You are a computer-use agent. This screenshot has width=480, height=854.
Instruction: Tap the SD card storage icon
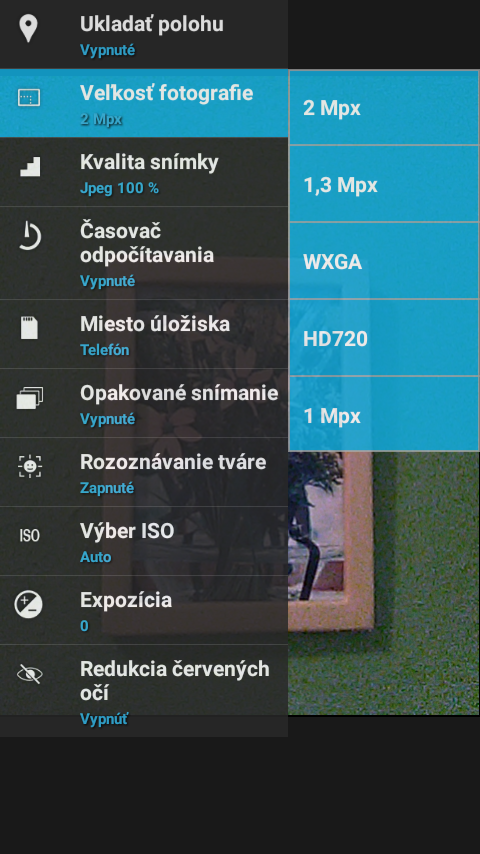(x=29, y=328)
